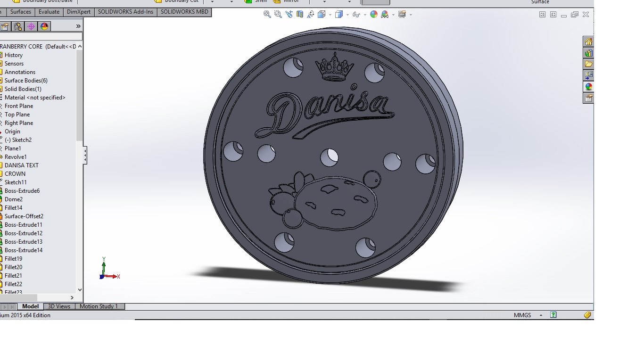
Task: Select Right Plane in the tree
Action: point(19,123)
